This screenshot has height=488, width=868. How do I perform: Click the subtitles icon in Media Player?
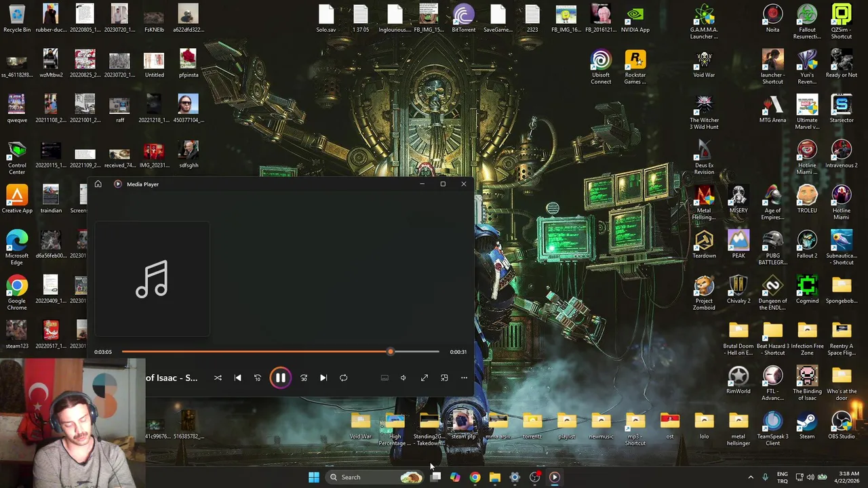pos(384,378)
